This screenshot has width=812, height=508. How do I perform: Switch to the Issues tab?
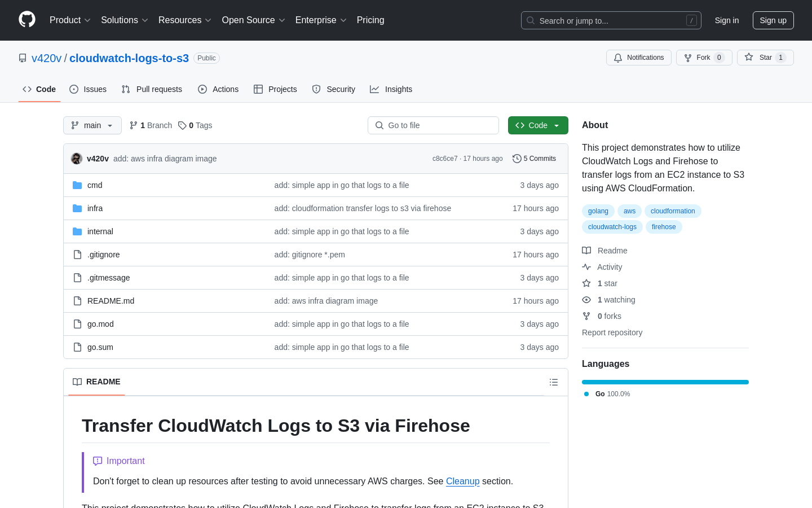click(88, 89)
